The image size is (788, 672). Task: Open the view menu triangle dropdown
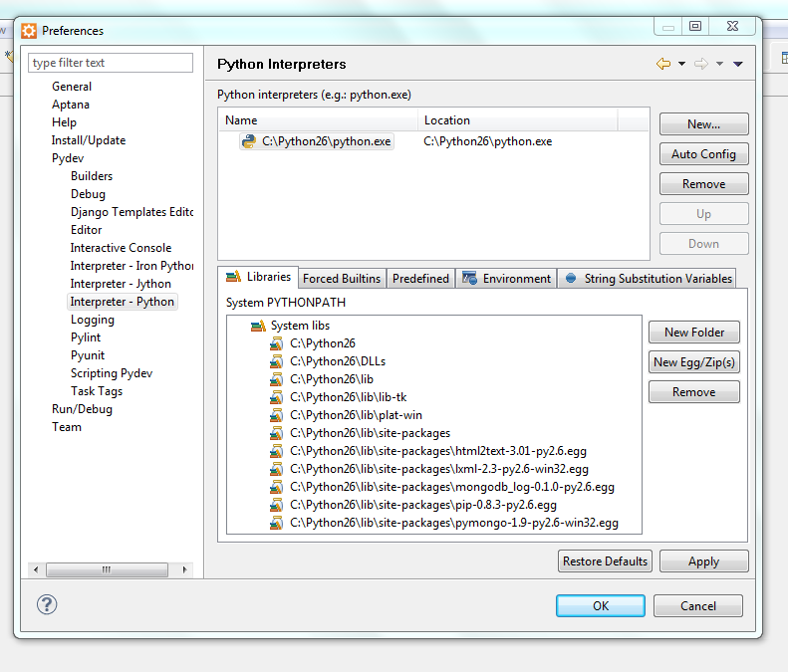(737, 64)
